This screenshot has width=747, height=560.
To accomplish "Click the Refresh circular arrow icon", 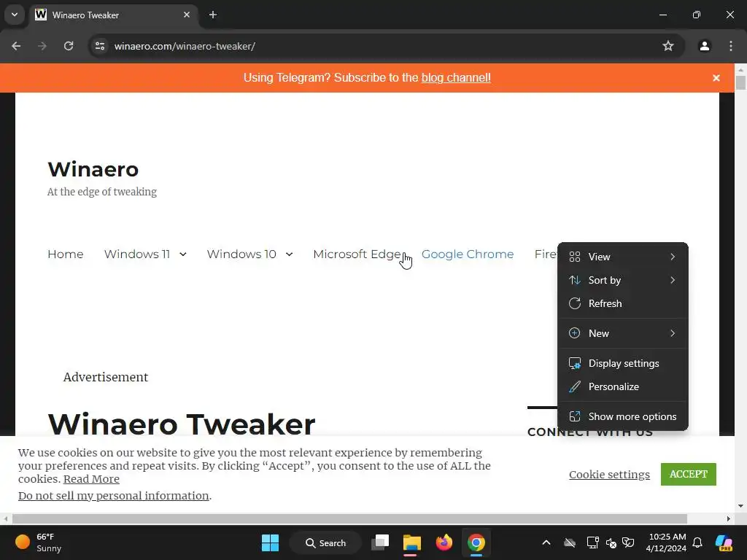I will click(x=575, y=303).
